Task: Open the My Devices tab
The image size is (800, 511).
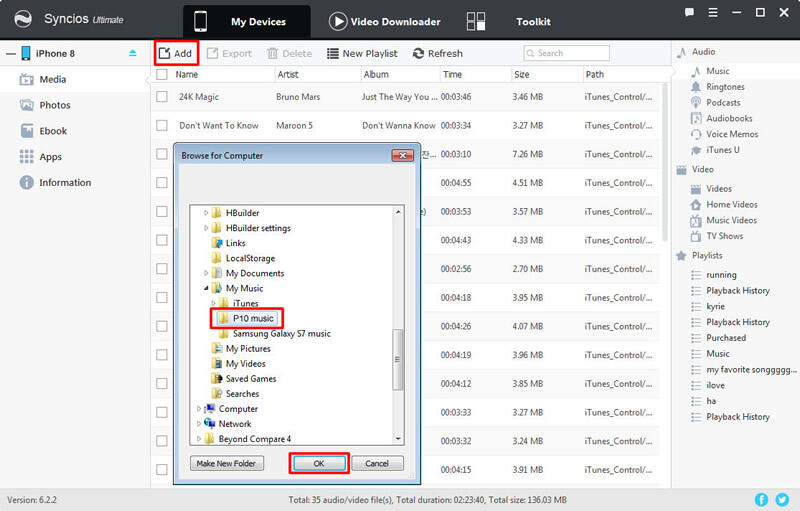Action: (246, 22)
